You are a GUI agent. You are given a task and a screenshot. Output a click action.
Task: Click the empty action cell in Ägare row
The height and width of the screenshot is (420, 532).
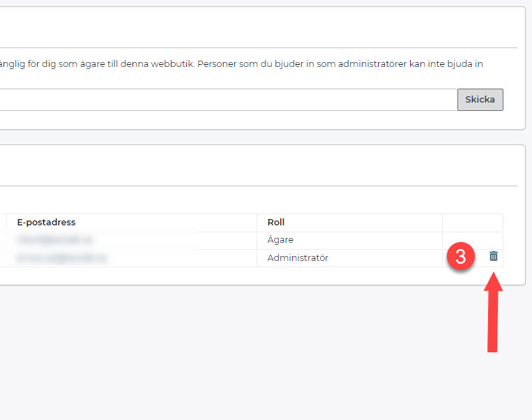(472, 240)
